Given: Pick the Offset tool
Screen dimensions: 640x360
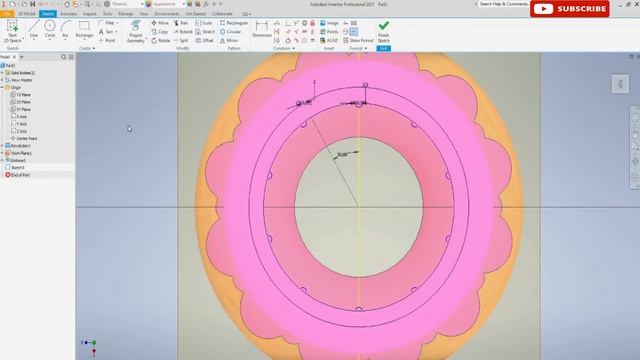Looking at the screenshot, I should (x=204, y=40).
